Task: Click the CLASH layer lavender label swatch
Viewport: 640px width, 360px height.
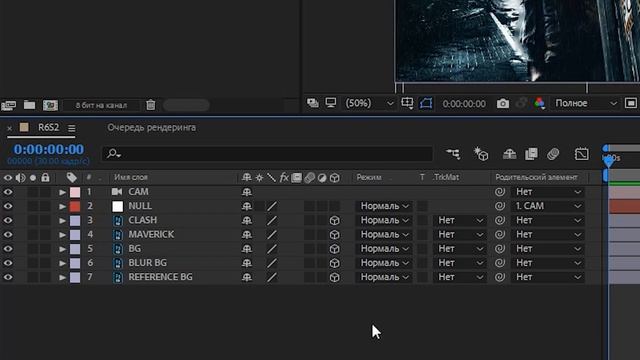Action: click(75, 220)
